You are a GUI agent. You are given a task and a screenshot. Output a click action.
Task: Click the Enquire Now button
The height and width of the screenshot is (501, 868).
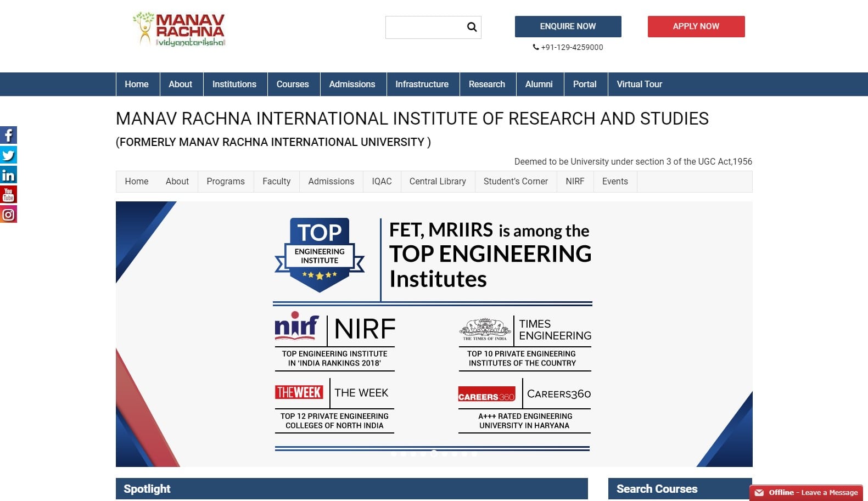click(568, 26)
